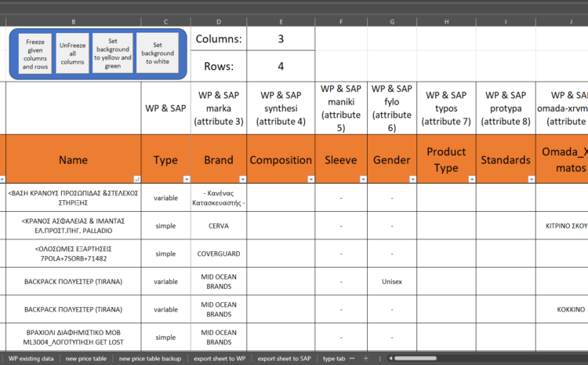Click Freeze given columns and rows button

[x=34, y=53]
